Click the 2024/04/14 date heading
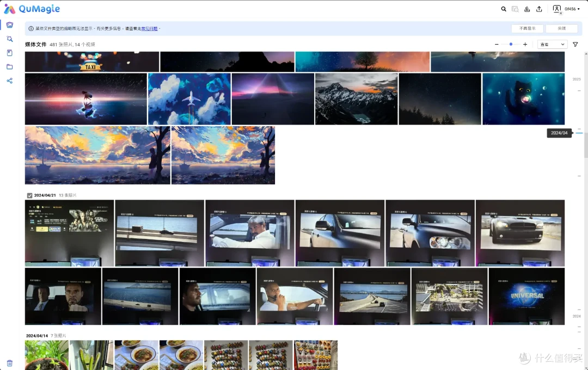The height and width of the screenshot is (370, 588). click(37, 336)
